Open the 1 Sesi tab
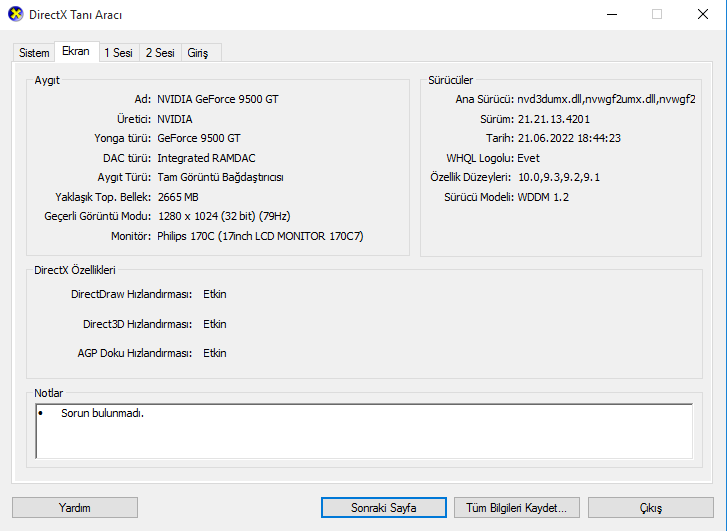The image size is (727, 531). click(118, 53)
